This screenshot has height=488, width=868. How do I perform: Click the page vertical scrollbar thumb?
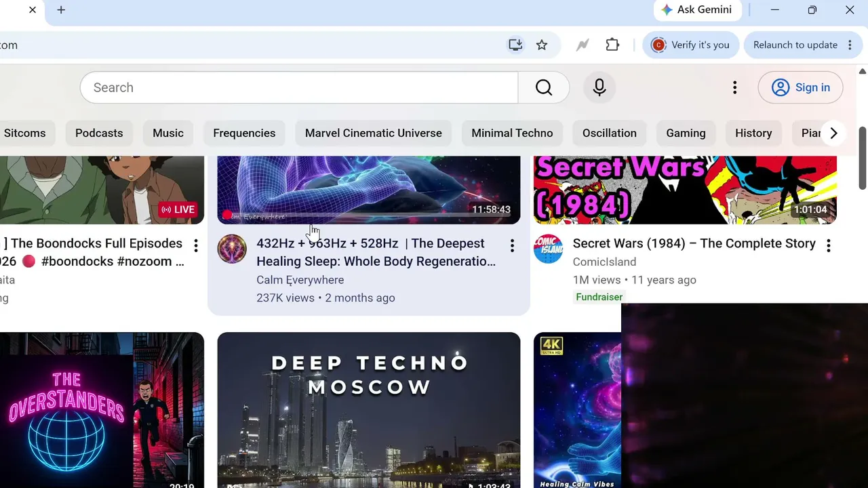click(863, 157)
